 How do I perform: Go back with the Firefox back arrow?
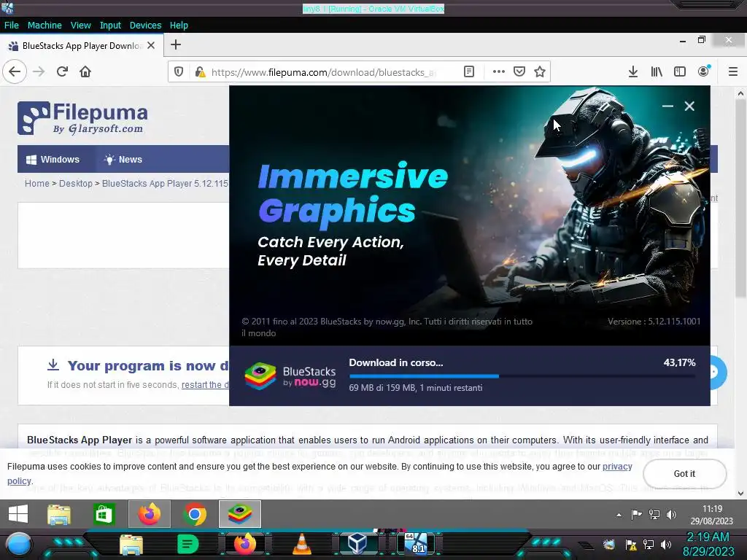[x=15, y=72]
